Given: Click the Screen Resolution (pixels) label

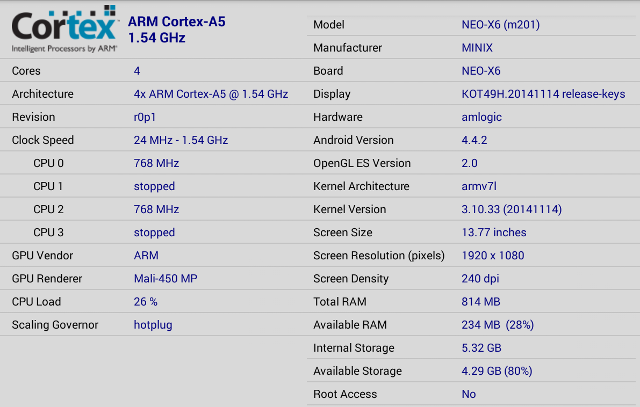Looking at the screenshot, I should (x=379, y=256).
